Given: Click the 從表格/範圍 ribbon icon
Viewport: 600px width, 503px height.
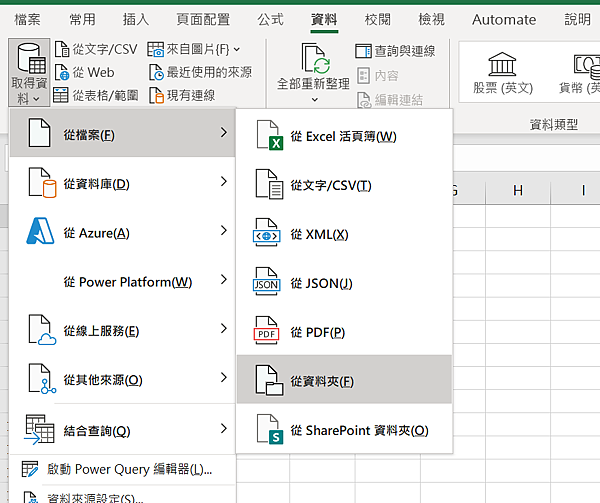Looking at the screenshot, I should (x=60, y=95).
